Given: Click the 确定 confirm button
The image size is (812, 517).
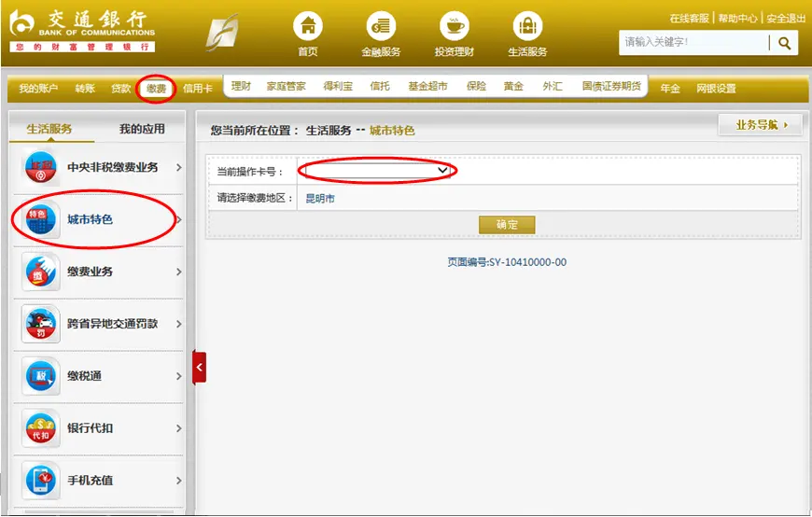Looking at the screenshot, I should coord(507,225).
